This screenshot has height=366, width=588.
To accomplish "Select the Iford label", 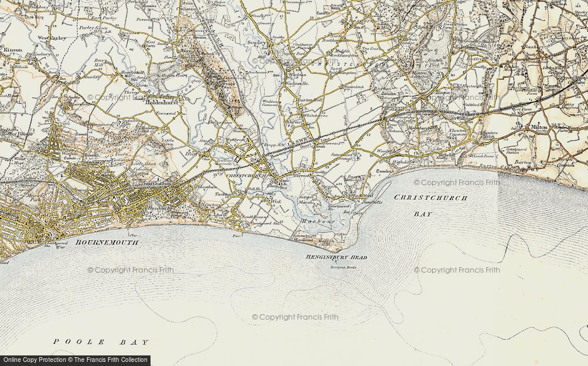I will click(191, 153).
